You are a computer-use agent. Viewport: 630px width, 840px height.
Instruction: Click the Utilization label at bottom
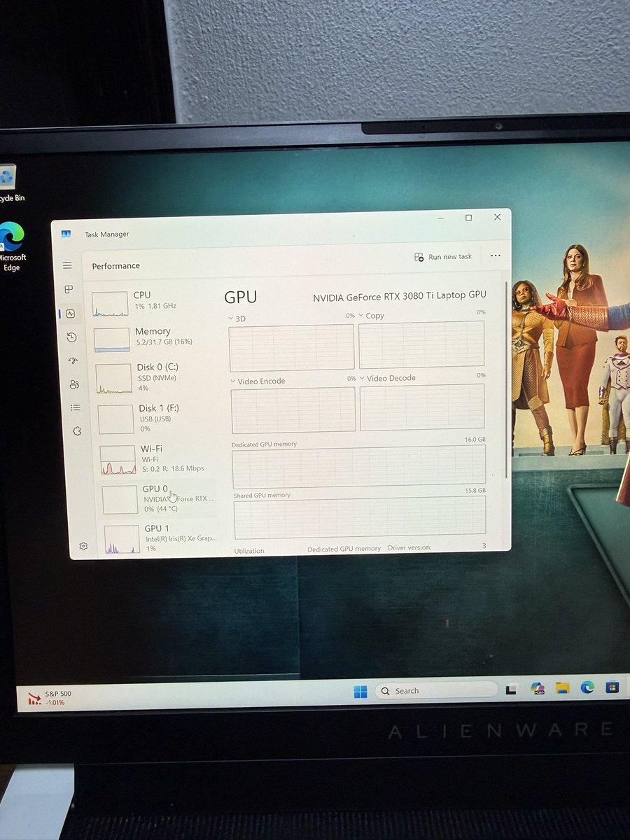249,551
